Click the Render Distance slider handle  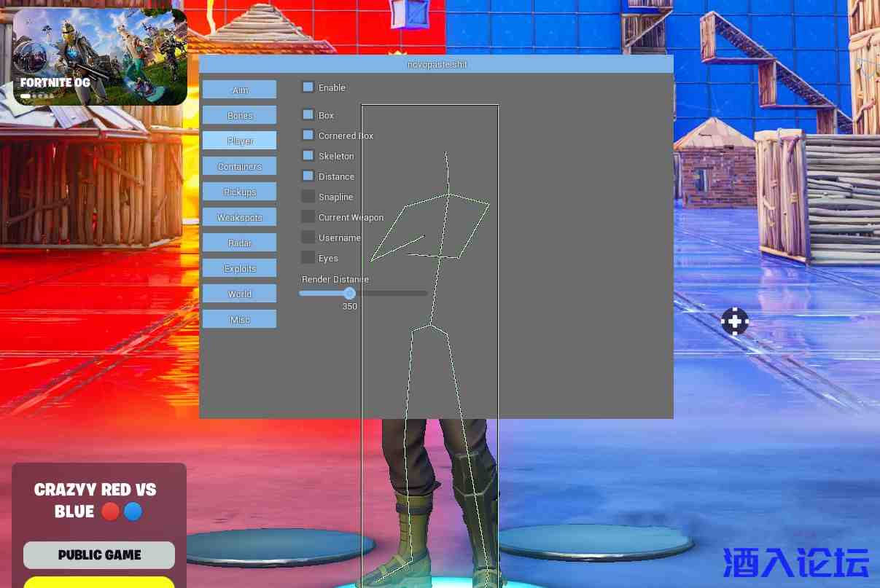pos(349,293)
